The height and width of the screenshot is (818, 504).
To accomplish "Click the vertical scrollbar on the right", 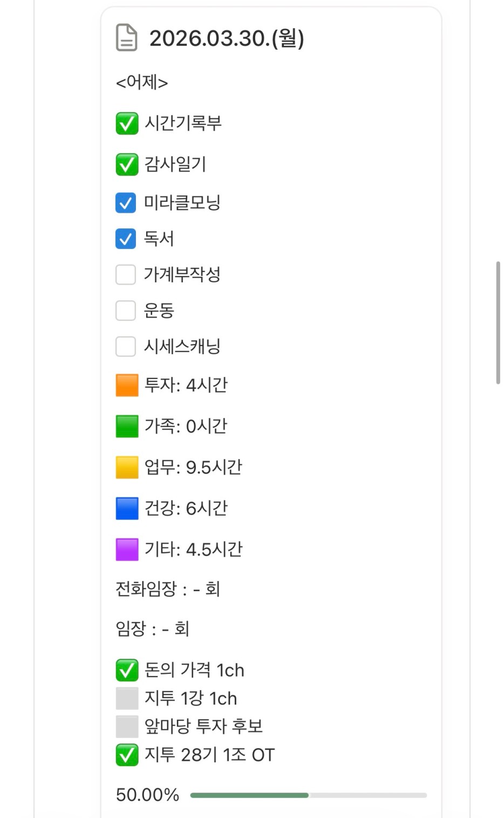I will pyautogui.click(x=498, y=322).
